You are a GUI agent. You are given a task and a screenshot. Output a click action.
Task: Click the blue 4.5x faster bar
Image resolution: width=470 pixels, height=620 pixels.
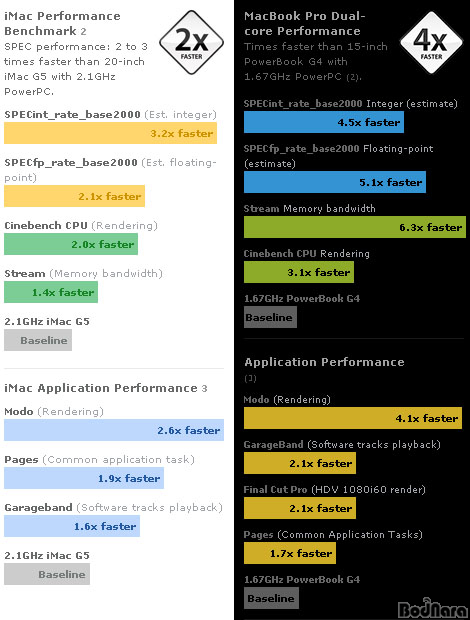point(324,122)
